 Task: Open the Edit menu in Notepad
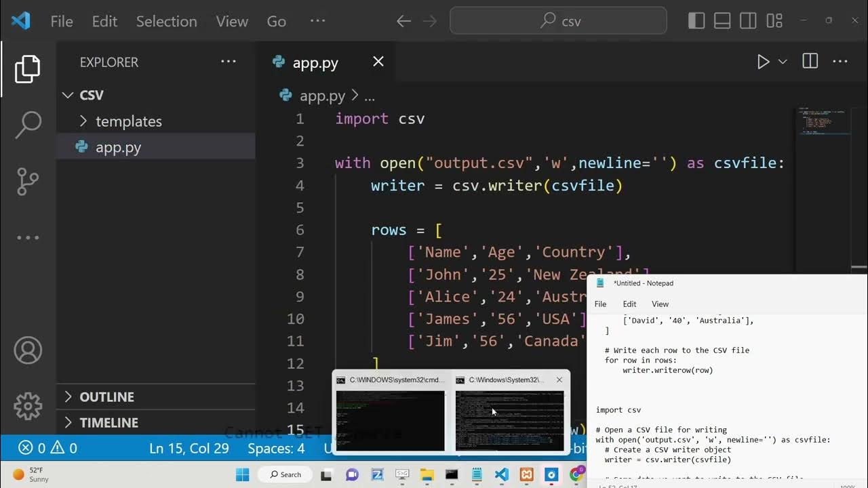629,304
